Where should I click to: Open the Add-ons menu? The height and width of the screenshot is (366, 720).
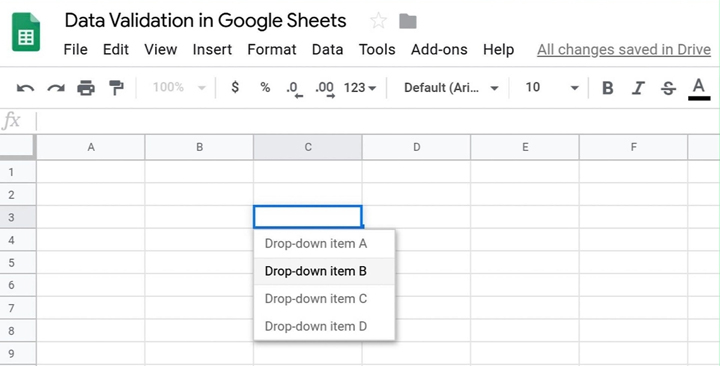click(x=439, y=49)
